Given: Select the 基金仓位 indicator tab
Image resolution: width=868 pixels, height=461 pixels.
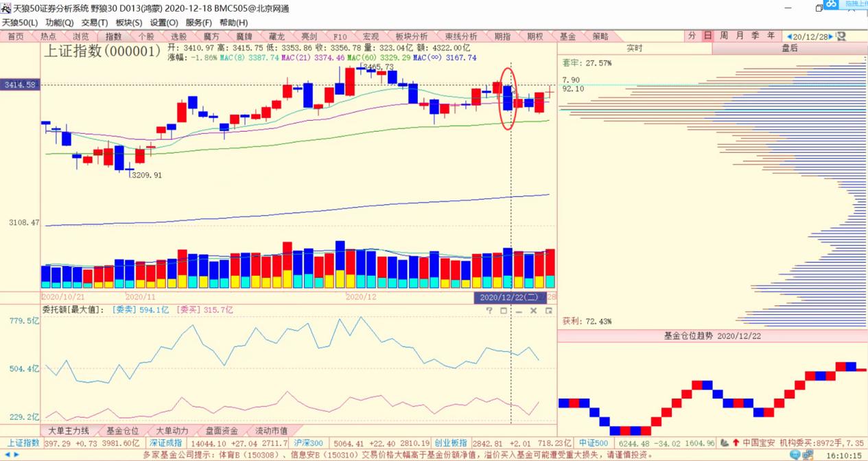Looking at the screenshot, I should pyautogui.click(x=122, y=431).
